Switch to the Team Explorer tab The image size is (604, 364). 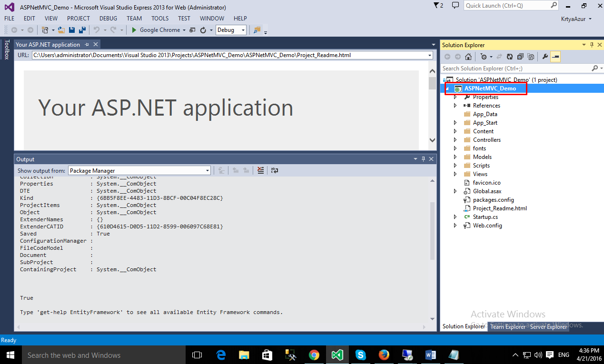(508, 326)
